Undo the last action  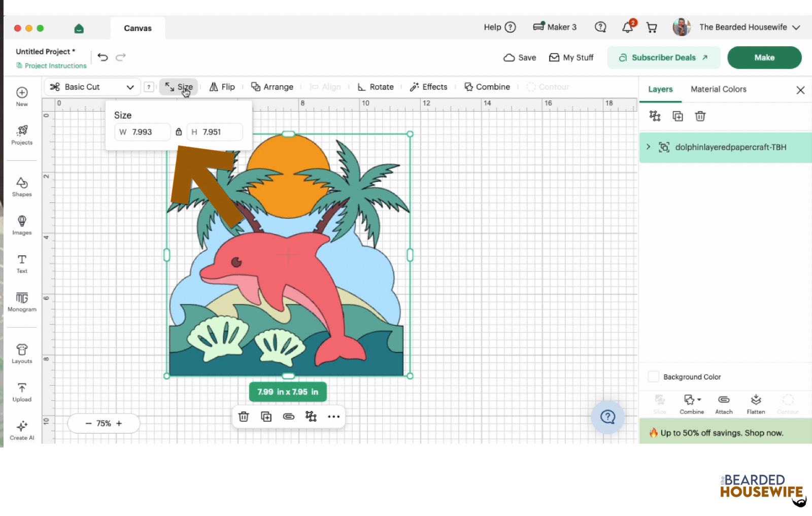pyautogui.click(x=103, y=57)
